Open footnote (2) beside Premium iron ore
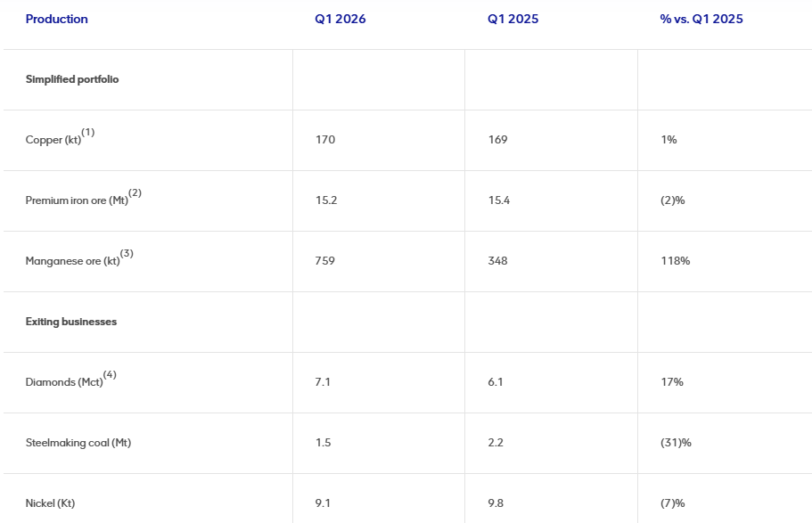812x523 pixels. pos(135,192)
